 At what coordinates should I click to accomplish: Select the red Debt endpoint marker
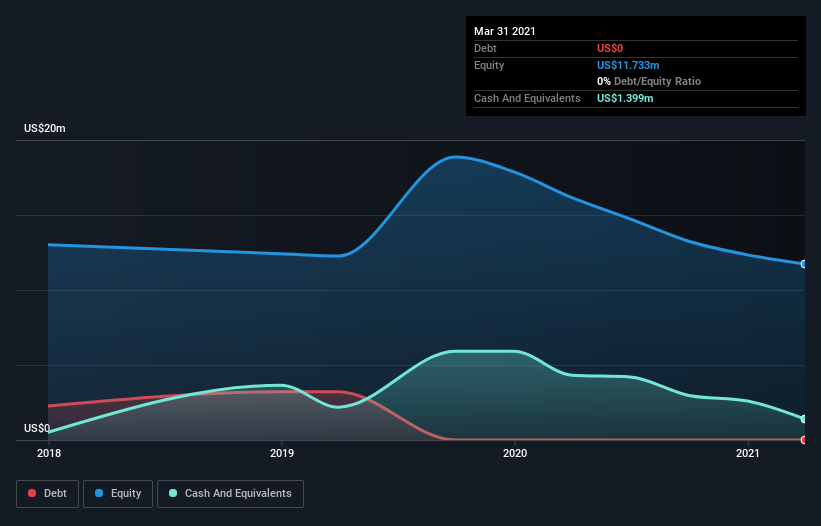tap(803, 440)
